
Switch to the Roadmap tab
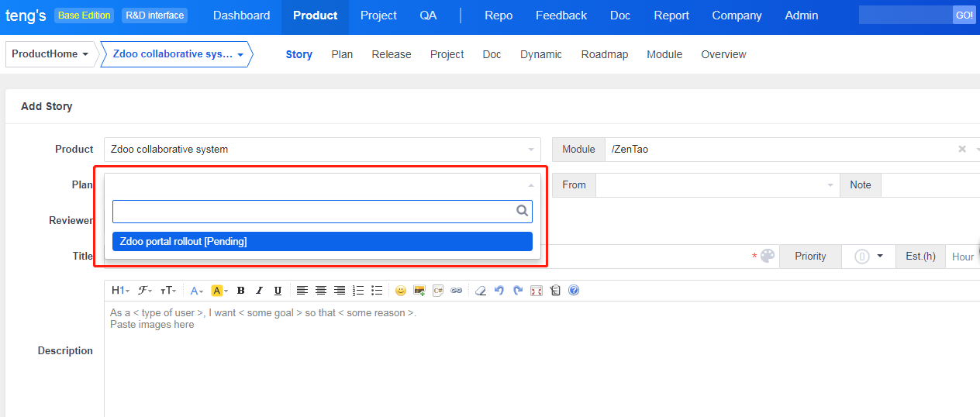pos(604,54)
